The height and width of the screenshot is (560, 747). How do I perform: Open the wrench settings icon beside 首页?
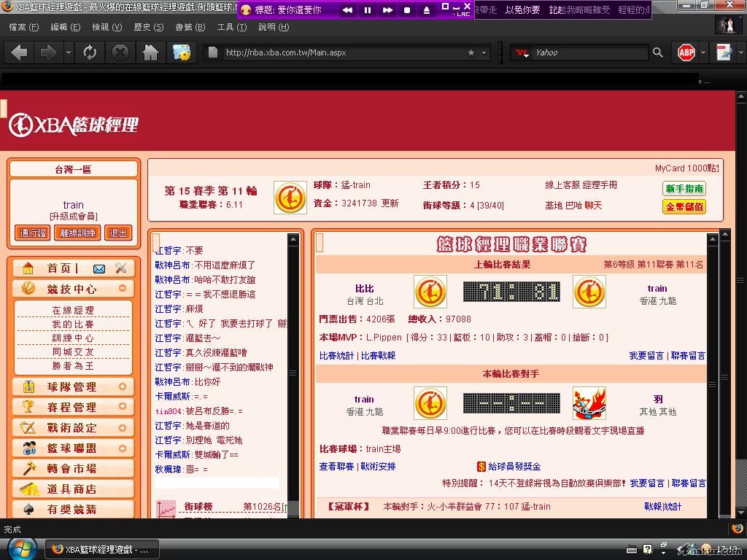click(x=121, y=268)
